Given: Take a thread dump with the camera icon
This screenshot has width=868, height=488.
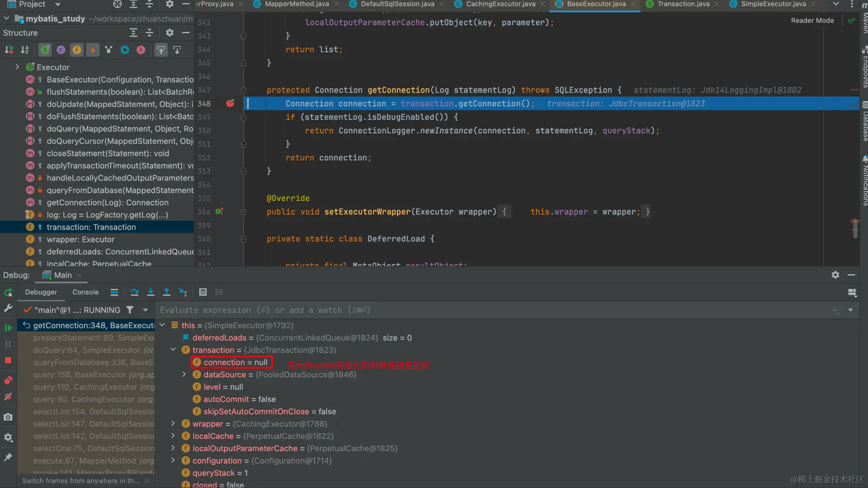Looking at the screenshot, I should (8, 417).
